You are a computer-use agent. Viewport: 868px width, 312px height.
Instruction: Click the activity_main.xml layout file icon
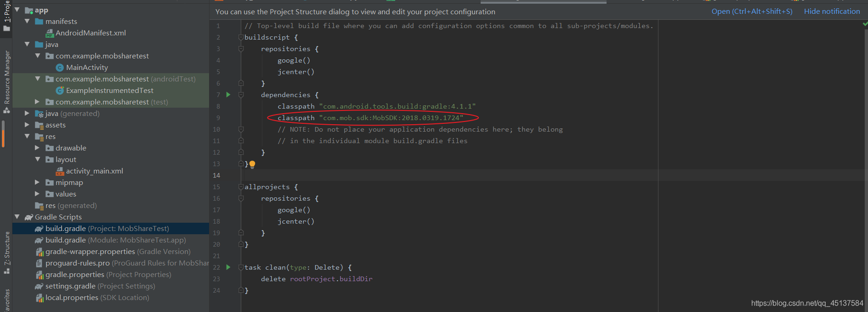[x=60, y=171]
